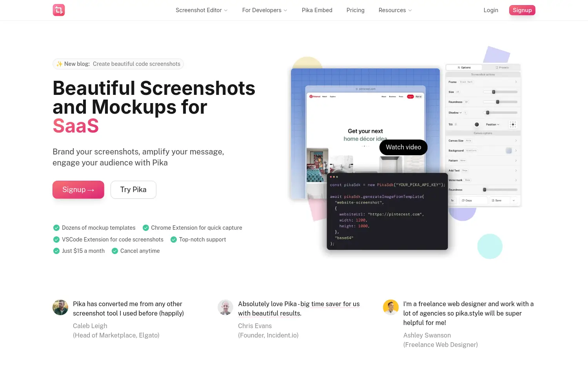This screenshot has width=588, height=392.
Task: Click the check icon beside Dozens of mockup templates
Action: [x=56, y=228]
